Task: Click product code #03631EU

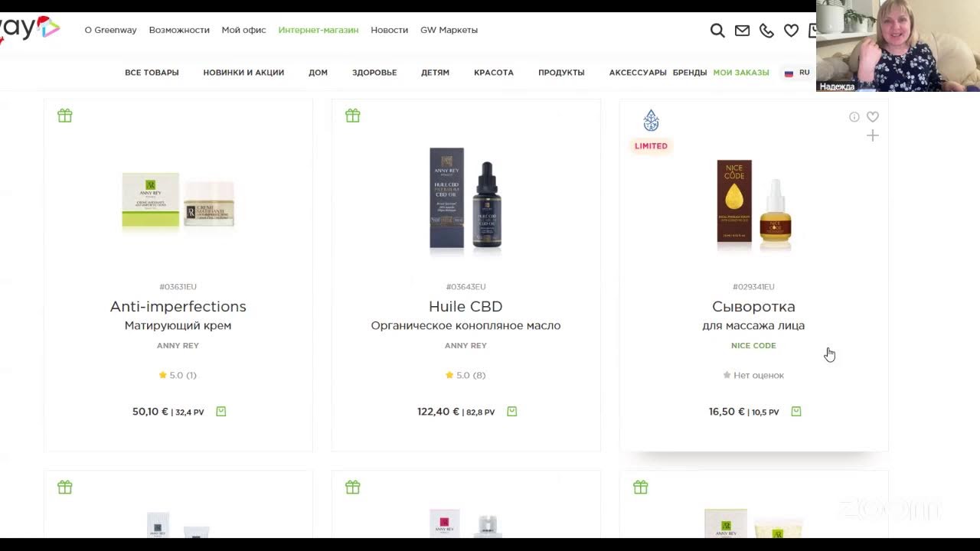Action: pyautogui.click(x=178, y=287)
